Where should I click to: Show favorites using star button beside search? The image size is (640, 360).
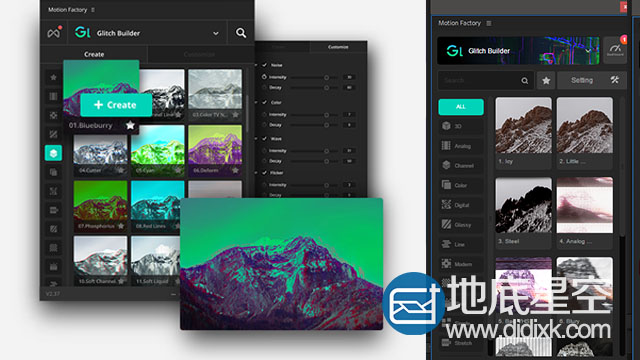coord(546,80)
